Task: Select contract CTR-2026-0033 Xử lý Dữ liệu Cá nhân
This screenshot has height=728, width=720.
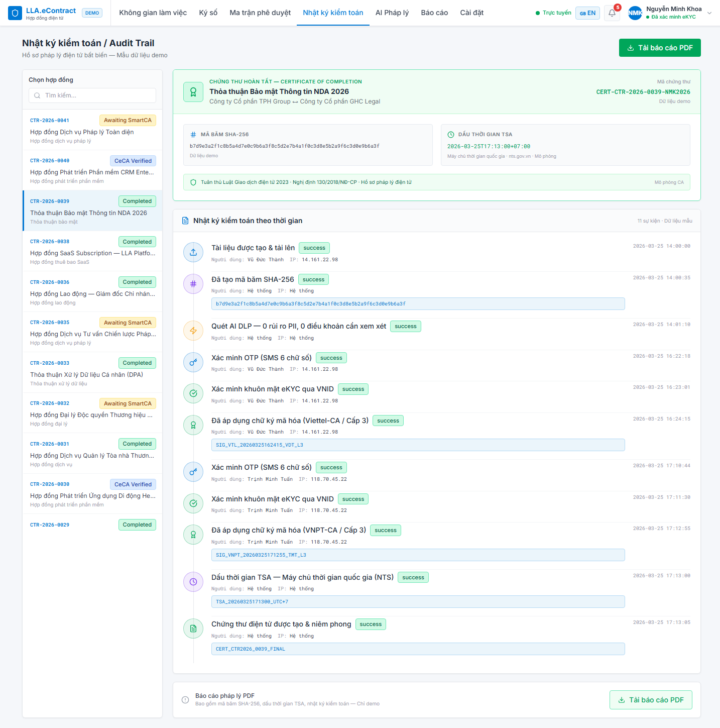Action: coord(92,372)
